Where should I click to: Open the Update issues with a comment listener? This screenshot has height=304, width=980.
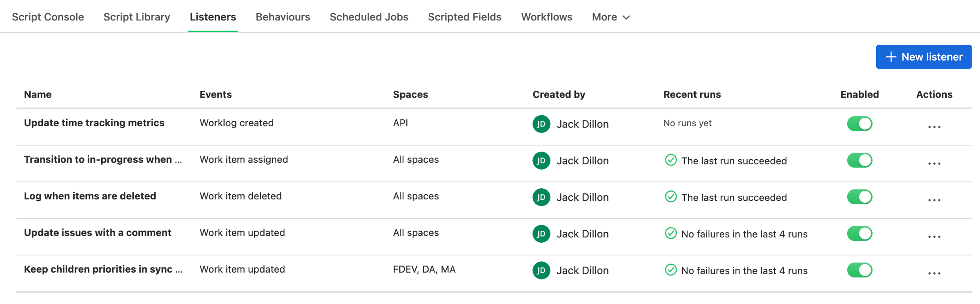click(98, 233)
